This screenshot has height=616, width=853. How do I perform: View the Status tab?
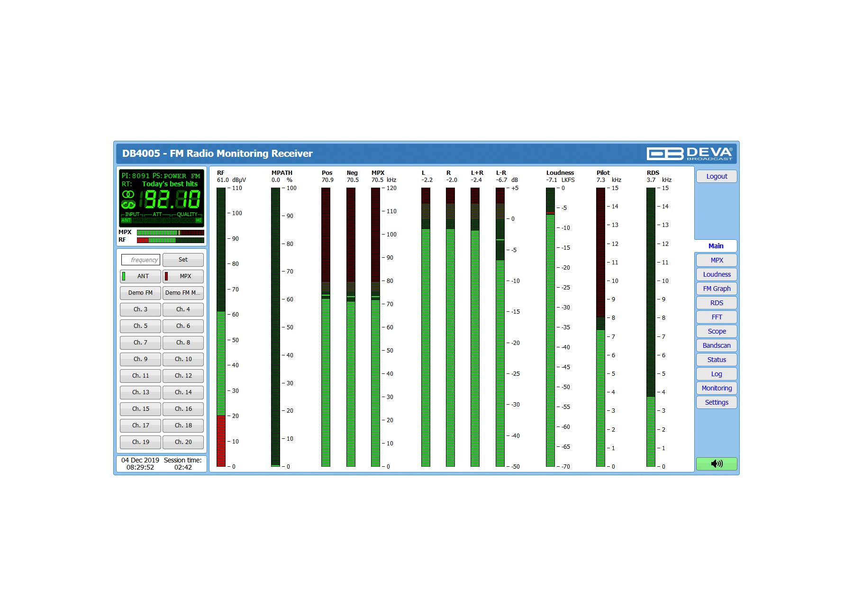click(x=717, y=360)
